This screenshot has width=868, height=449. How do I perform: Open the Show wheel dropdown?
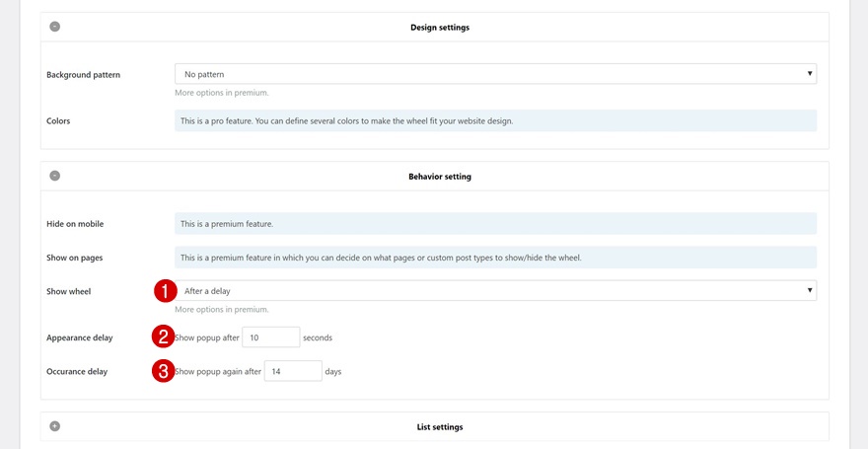click(x=495, y=290)
